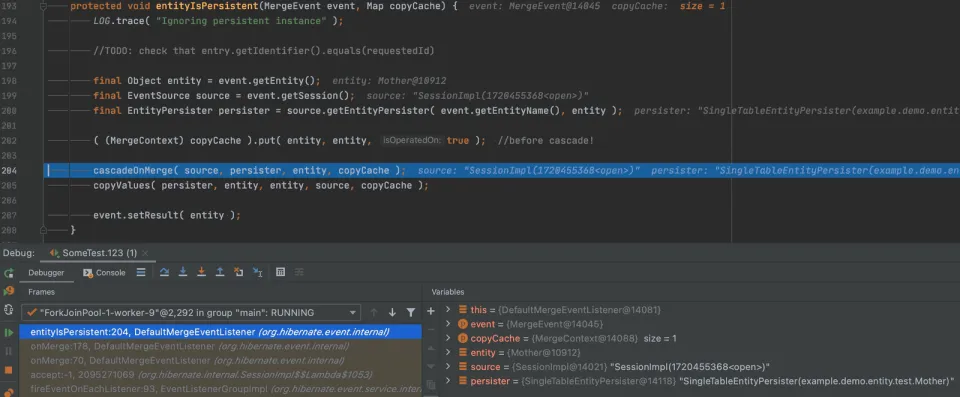Click gutter line number 198
This screenshot has width=960, height=397.
[9, 81]
